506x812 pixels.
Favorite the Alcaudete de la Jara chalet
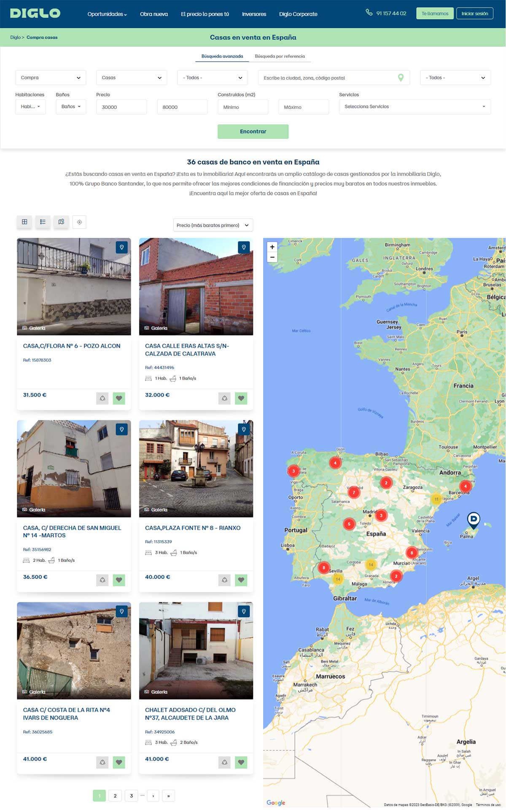pyautogui.click(x=241, y=762)
